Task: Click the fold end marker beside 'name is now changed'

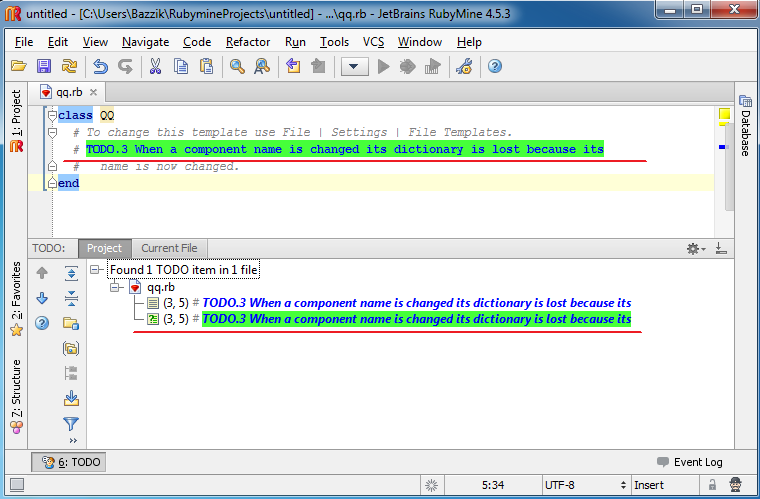Action: coord(52,167)
